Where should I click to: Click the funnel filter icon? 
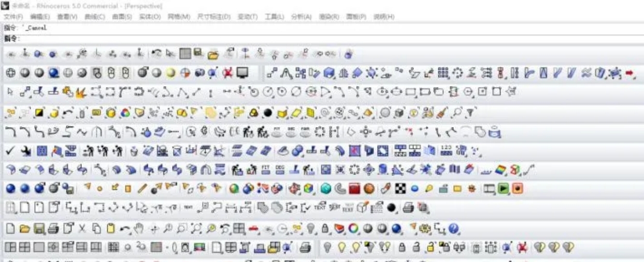click(470, 112)
